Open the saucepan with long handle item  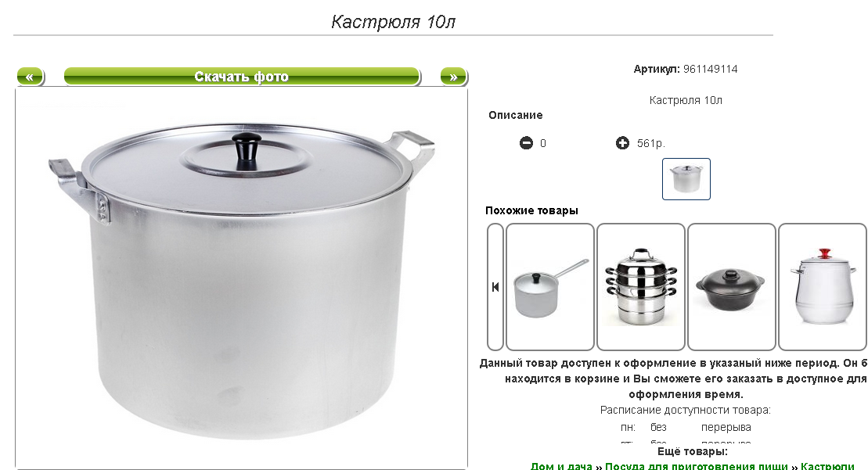click(x=550, y=286)
